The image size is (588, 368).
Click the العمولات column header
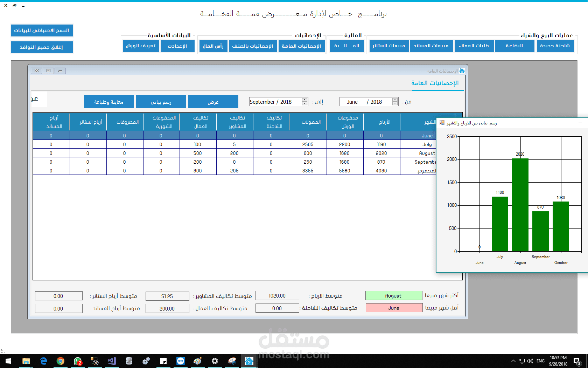308,122
